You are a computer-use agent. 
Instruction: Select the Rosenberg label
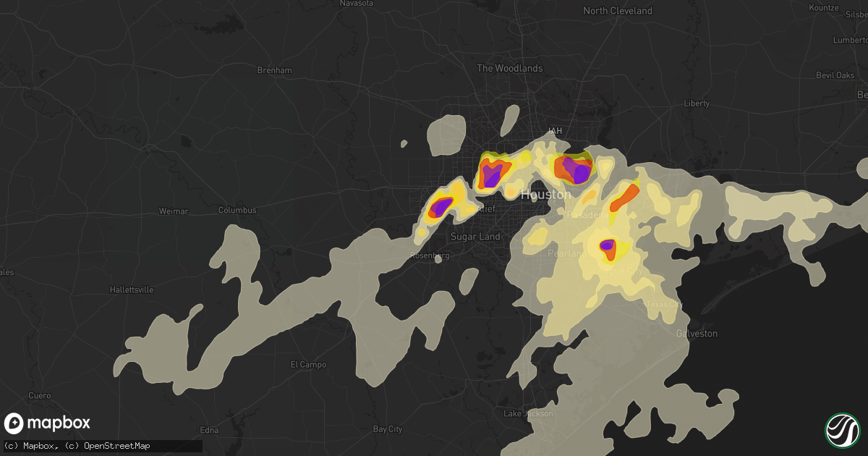pos(430,256)
